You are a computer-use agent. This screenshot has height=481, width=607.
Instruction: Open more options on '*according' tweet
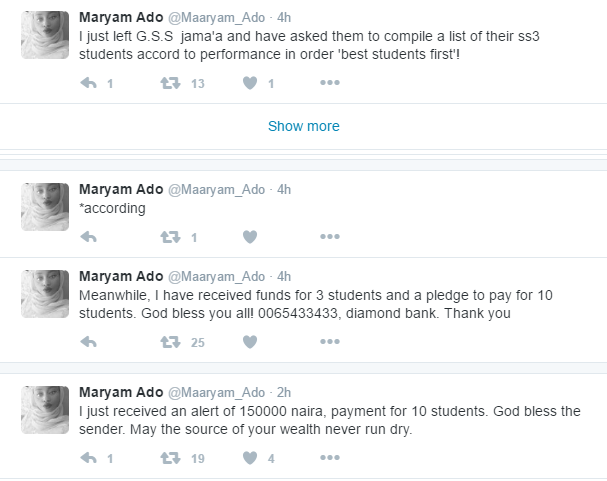click(330, 236)
